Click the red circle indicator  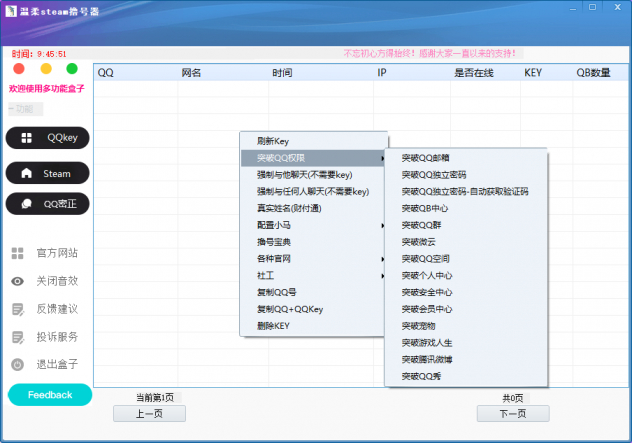[x=19, y=69]
